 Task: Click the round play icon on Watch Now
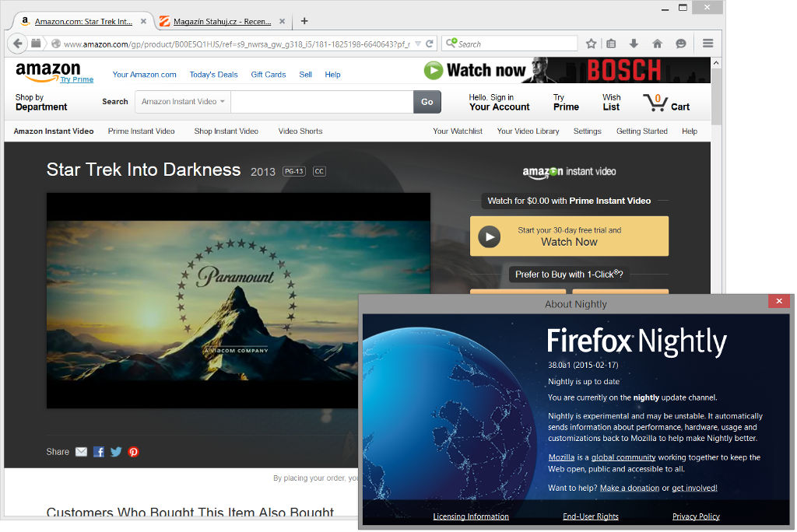pyautogui.click(x=490, y=236)
